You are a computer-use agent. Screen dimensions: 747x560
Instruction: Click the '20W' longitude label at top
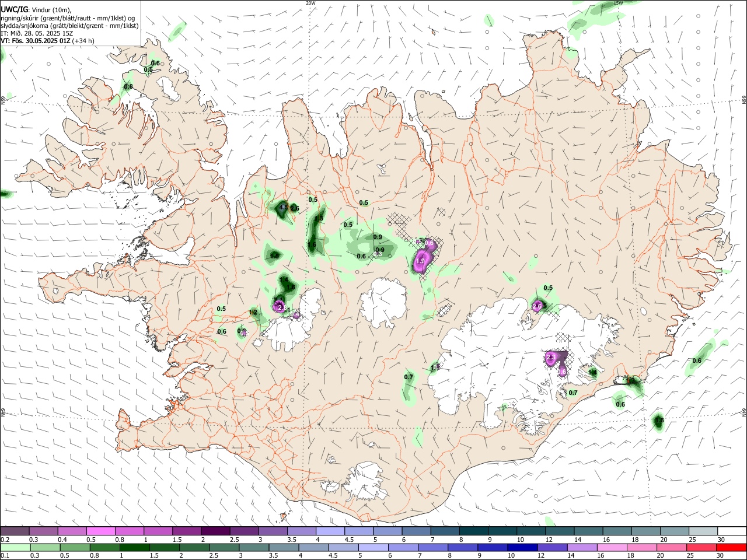coord(310,3)
